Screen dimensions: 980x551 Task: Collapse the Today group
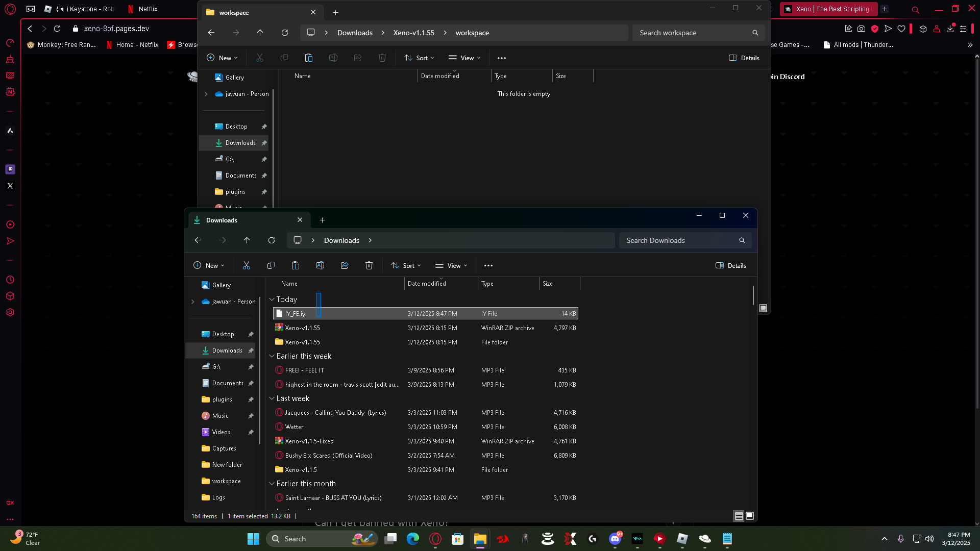tap(272, 299)
